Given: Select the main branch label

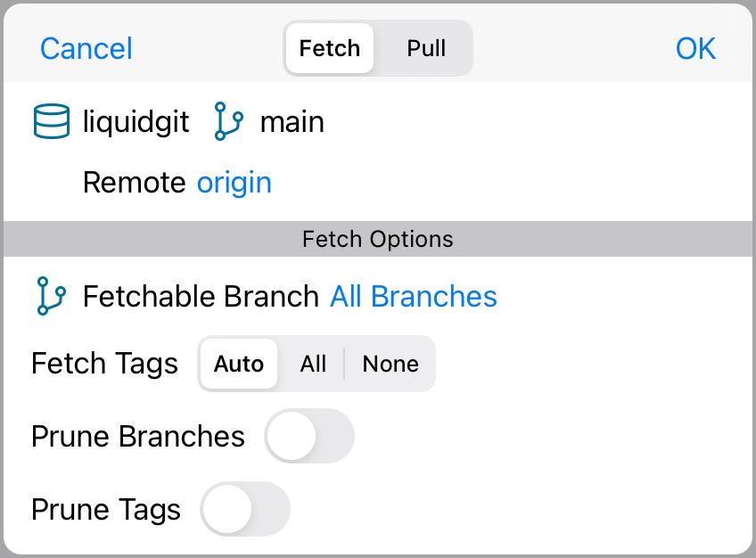Looking at the screenshot, I should point(292,121).
